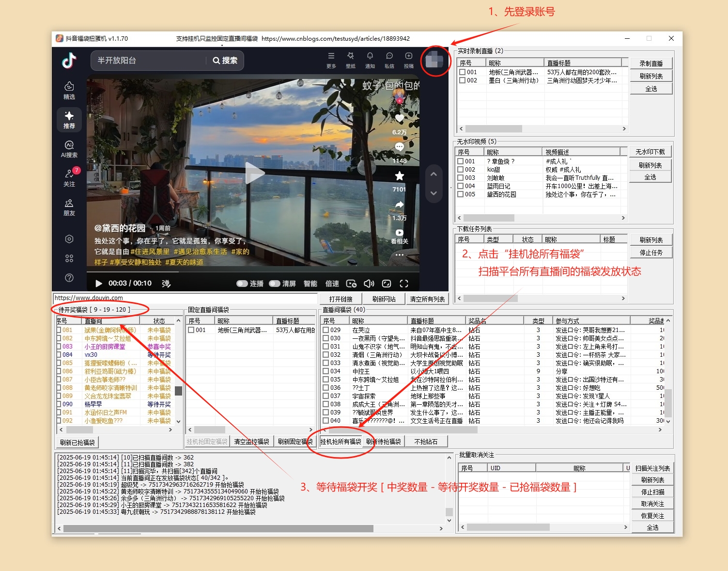Screen dimensions: 728x571
Task: Click the douyin.com URL input field
Action: pyautogui.click(x=184, y=298)
